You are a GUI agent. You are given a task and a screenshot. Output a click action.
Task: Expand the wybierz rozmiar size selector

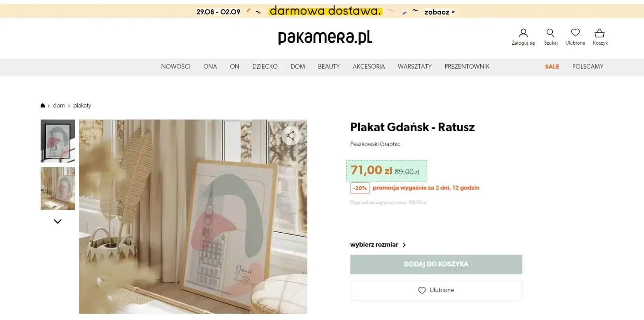[x=378, y=245]
